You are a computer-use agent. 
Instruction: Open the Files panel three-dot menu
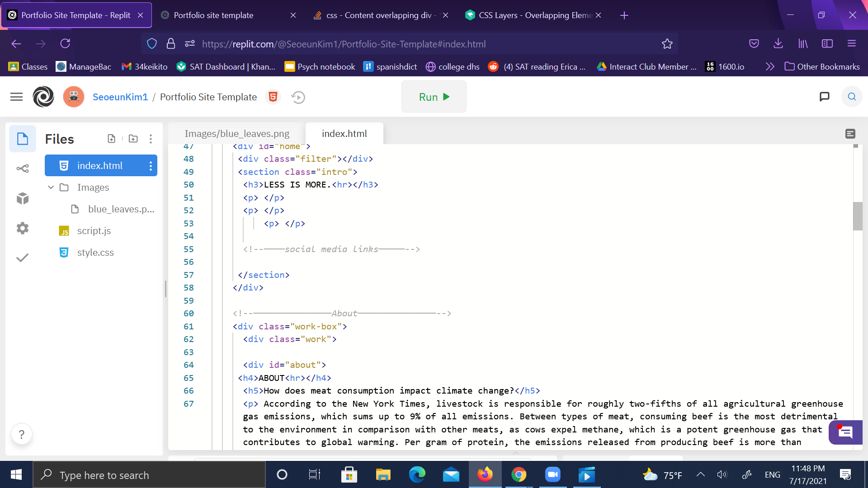coord(151,139)
